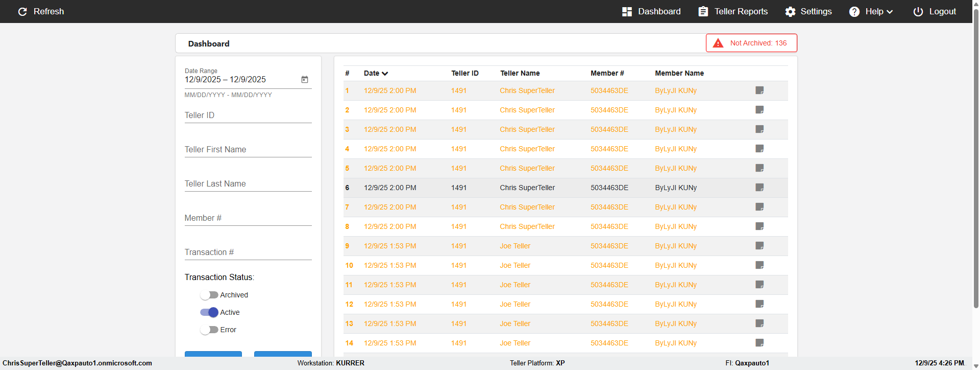This screenshot has height=370, width=980.
Task: Click the note icon in row 9
Action: click(x=759, y=246)
